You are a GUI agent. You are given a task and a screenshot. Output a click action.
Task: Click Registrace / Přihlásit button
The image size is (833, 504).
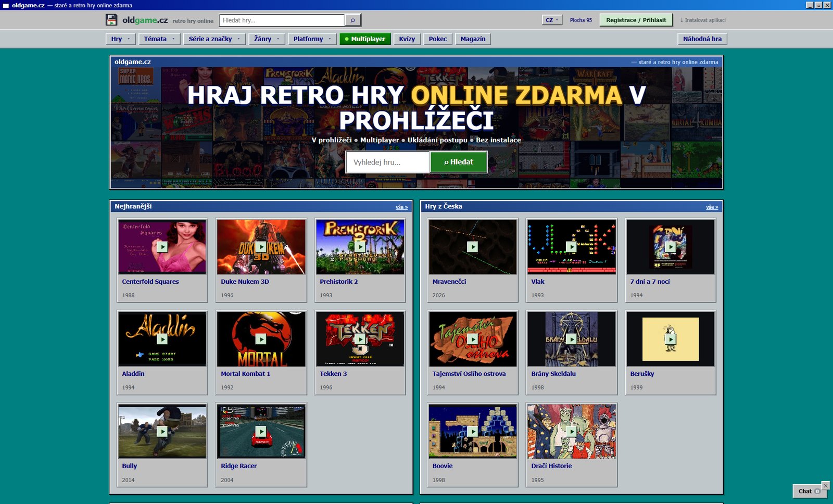point(636,20)
